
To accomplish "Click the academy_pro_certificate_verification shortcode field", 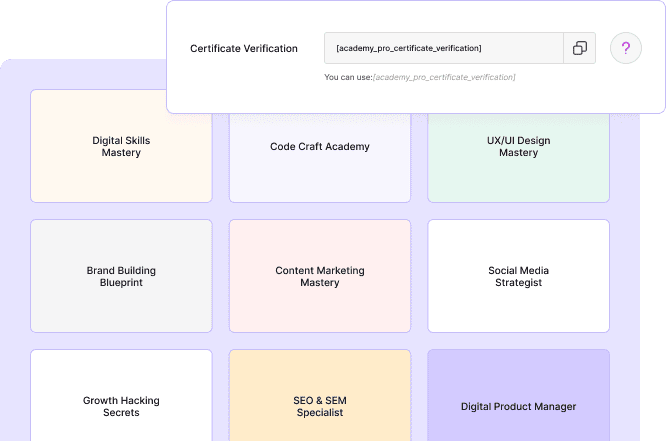I will pos(444,48).
